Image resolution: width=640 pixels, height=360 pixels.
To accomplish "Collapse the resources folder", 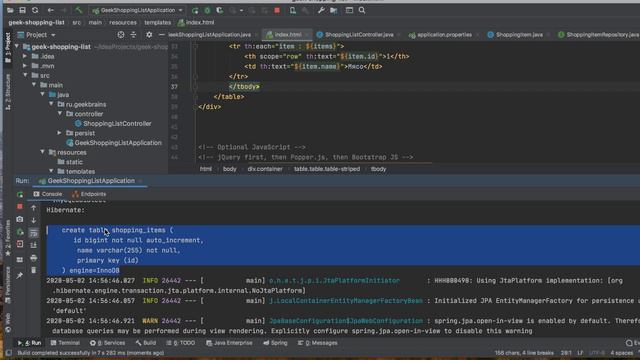I will tap(42, 152).
